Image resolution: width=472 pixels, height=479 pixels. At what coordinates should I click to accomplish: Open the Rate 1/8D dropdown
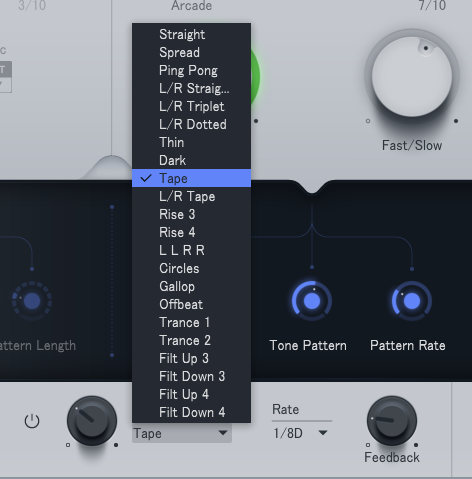click(x=301, y=433)
